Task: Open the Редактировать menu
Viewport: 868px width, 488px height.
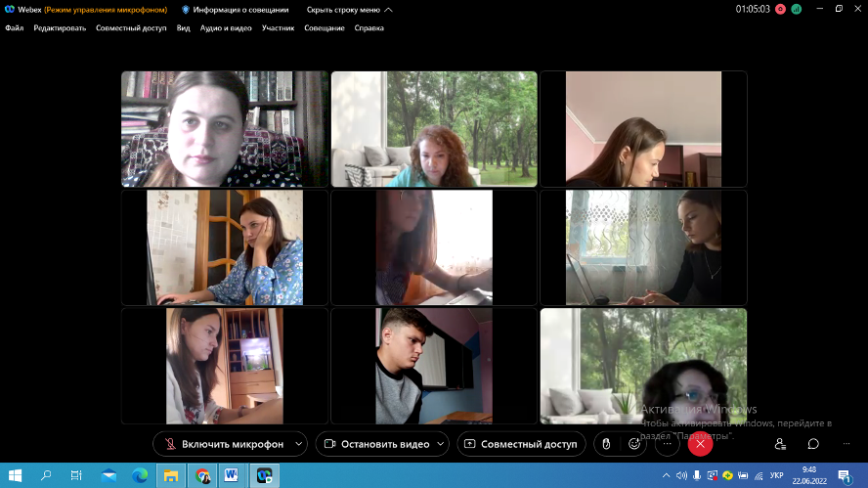Action: pos(60,27)
